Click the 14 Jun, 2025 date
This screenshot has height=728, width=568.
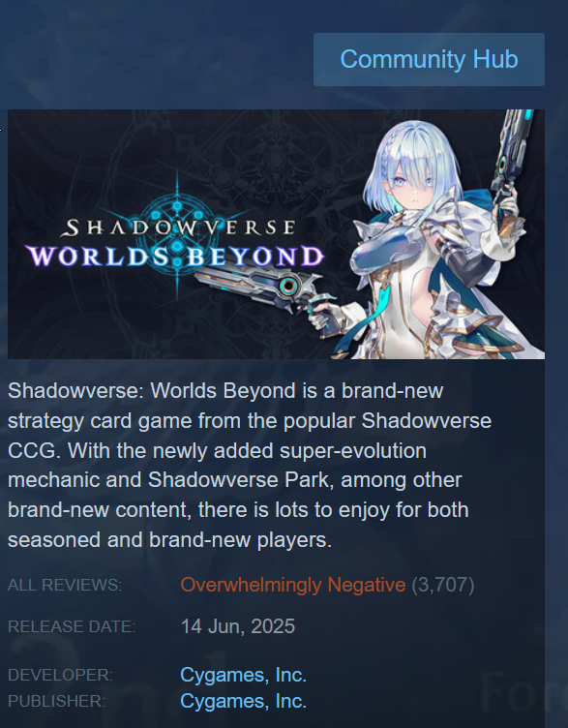pyautogui.click(x=238, y=626)
